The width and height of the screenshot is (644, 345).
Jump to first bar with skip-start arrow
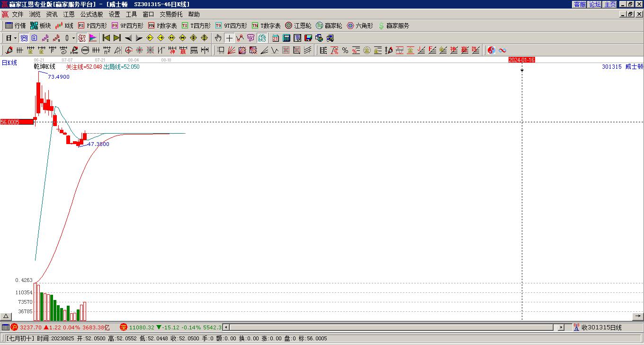coord(106,38)
